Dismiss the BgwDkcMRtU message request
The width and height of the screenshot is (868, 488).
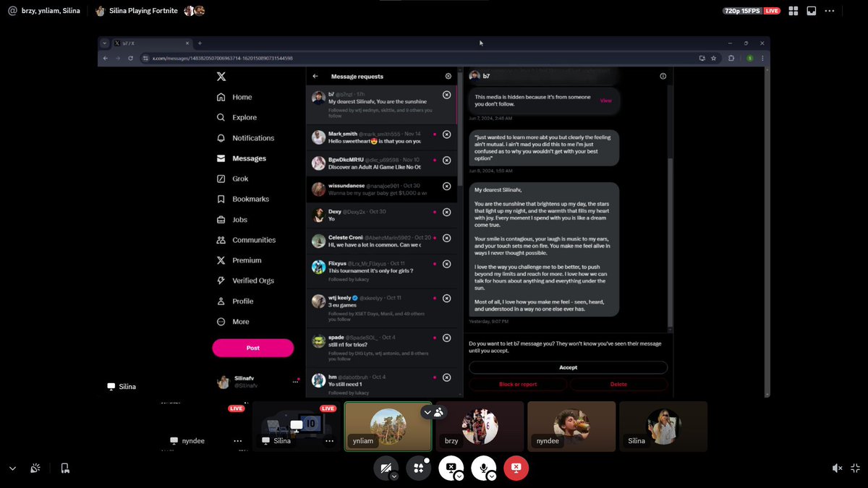[x=446, y=160]
